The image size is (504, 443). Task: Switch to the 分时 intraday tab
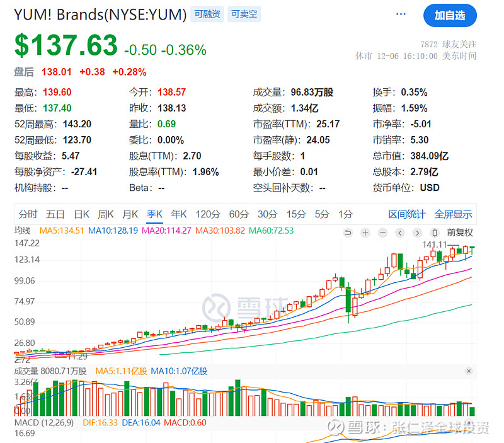click(28, 214)
